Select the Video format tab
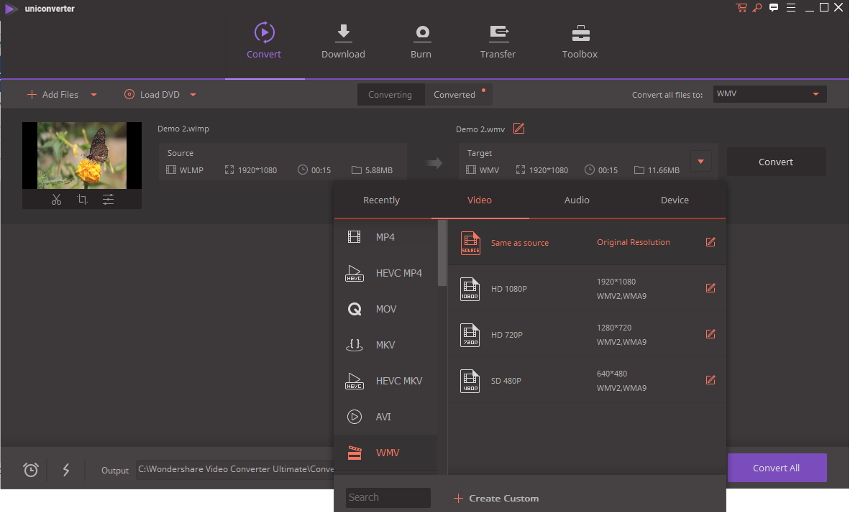This screenshot has height=512, width=849. (480, 200)
